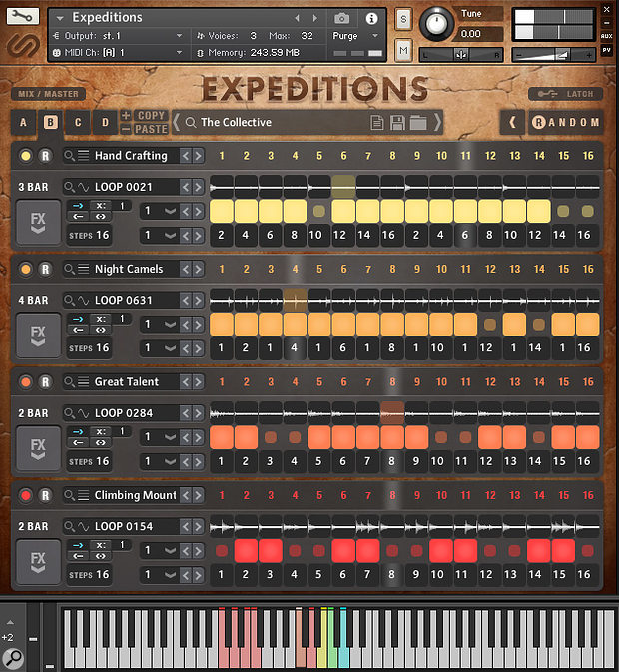619x672 pixels.
Task: Randomize the Hand Crafting track
Action: tap(45, 156)
